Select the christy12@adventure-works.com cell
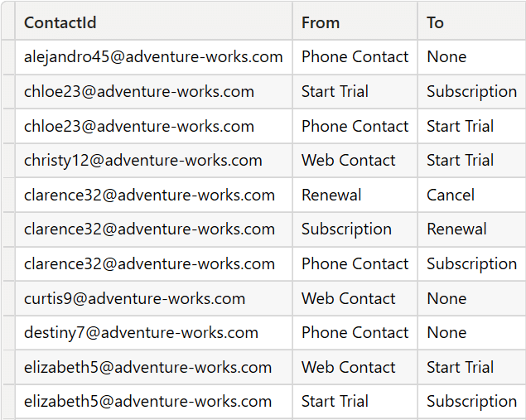This screenshot has height=420, width=526. point(153,161)
